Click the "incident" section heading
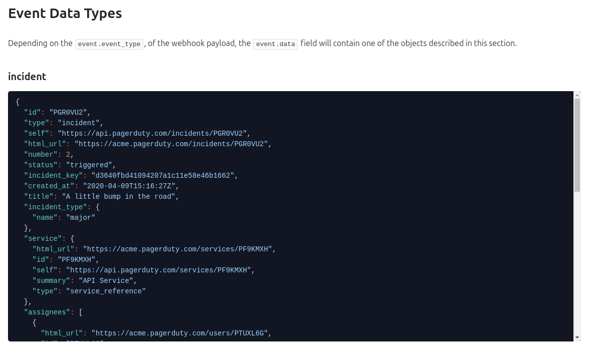The width and height of the screenshot is (593, 364). (x=27, y=77)
